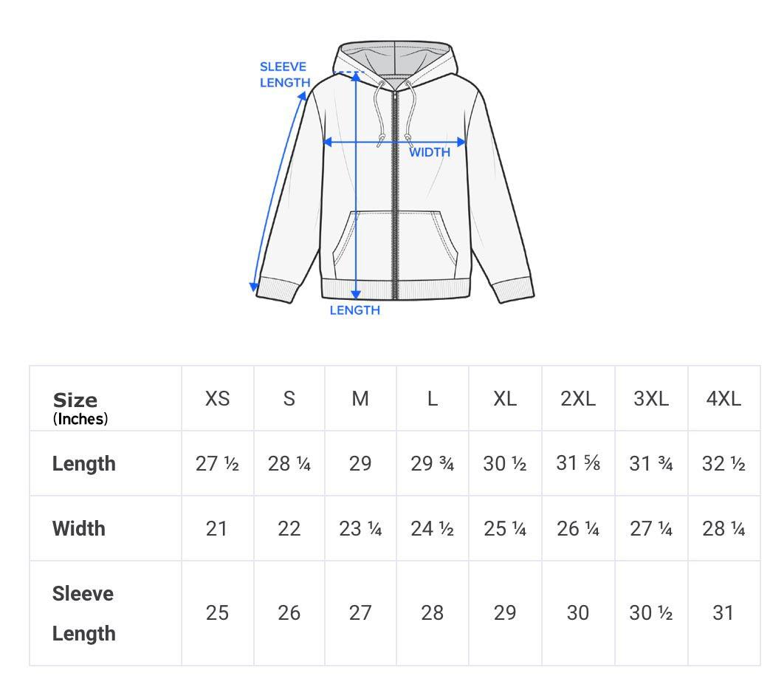Image resolution: width=784 pixels, height=690 pixels.
Task: Click the Size (Inches) header cell
Action: (x=80, y=408)
